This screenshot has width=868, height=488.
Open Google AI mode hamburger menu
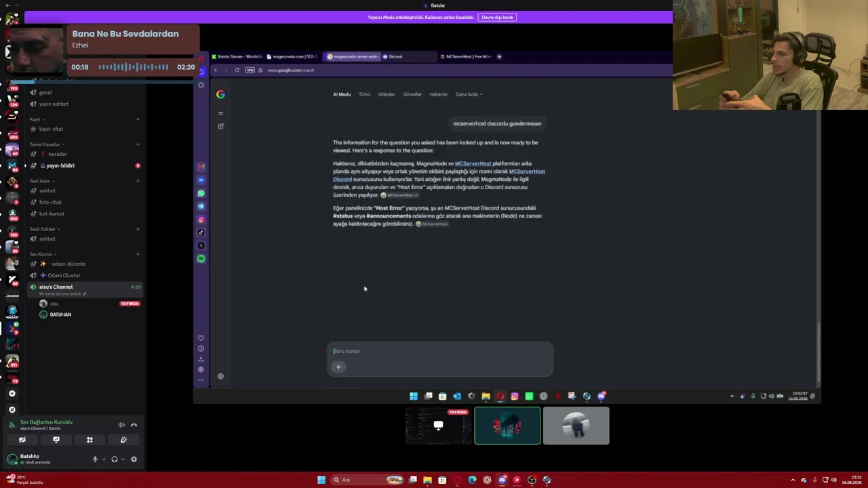pos(220,113)
